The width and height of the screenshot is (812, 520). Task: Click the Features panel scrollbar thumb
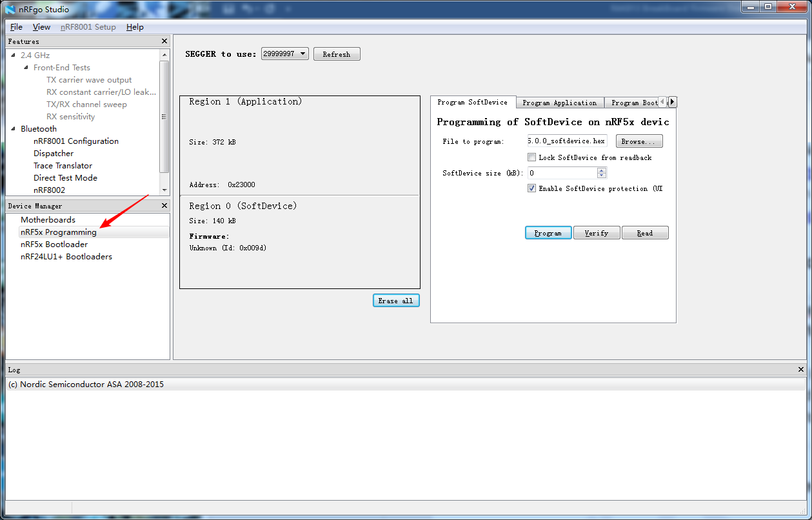(164, 117)
